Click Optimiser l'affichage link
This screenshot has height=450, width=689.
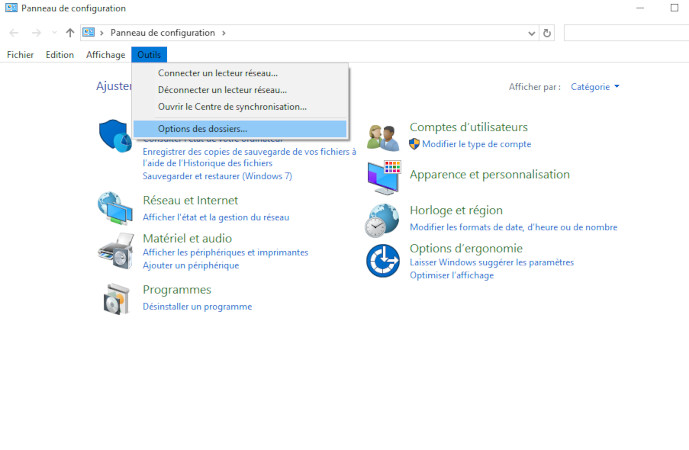[452, 276]
